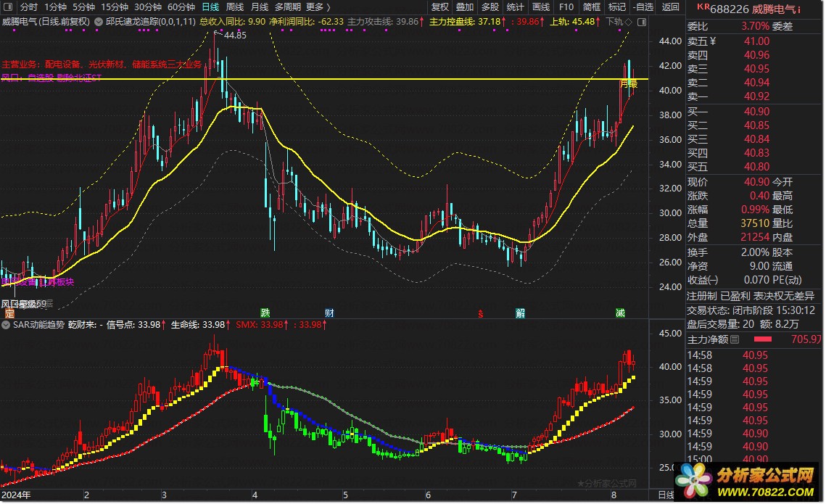The width and height of the screenshot is (826, 504).
Task: Click the 月最 marker on the chart
Action: (629, 83)
